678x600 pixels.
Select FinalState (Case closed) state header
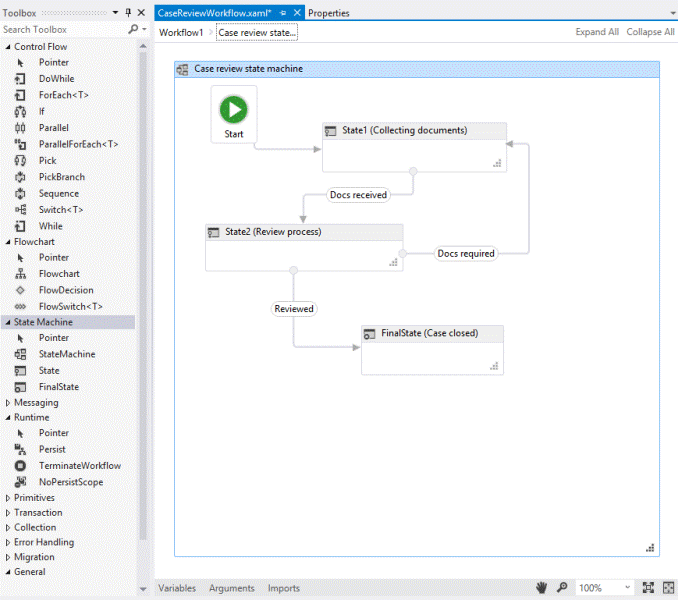432,334
